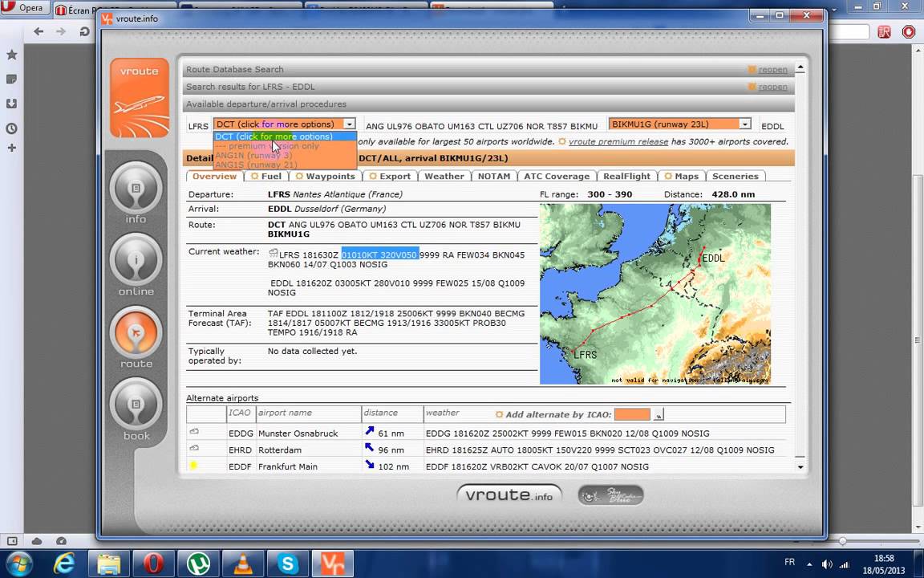
Task: Expand the BIKMU1G arrival procedure dropdown
Action: coord(745,124)
